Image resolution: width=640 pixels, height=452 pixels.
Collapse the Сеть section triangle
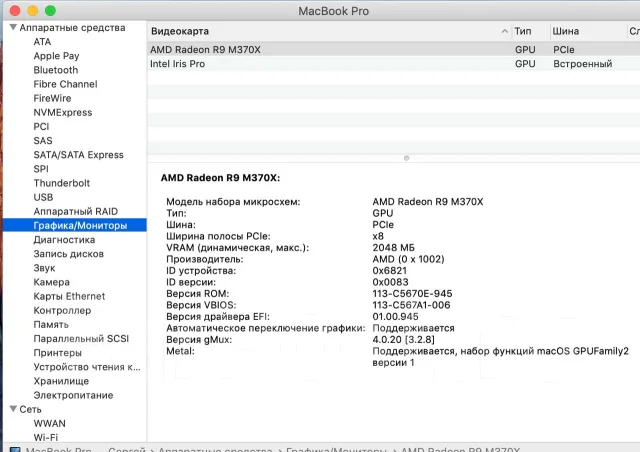point(13,409)
